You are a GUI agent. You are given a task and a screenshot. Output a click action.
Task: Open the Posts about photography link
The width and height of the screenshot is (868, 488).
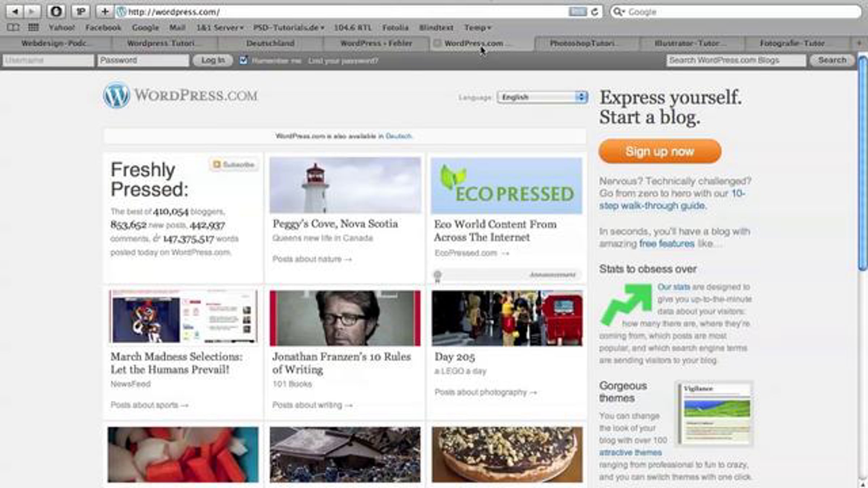tap(486, 392)
